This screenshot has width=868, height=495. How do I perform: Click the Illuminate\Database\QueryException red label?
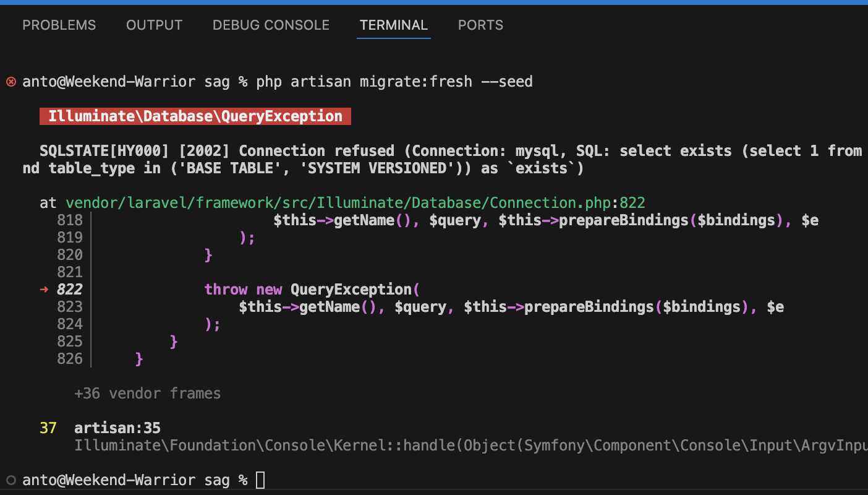coord(195,116)
